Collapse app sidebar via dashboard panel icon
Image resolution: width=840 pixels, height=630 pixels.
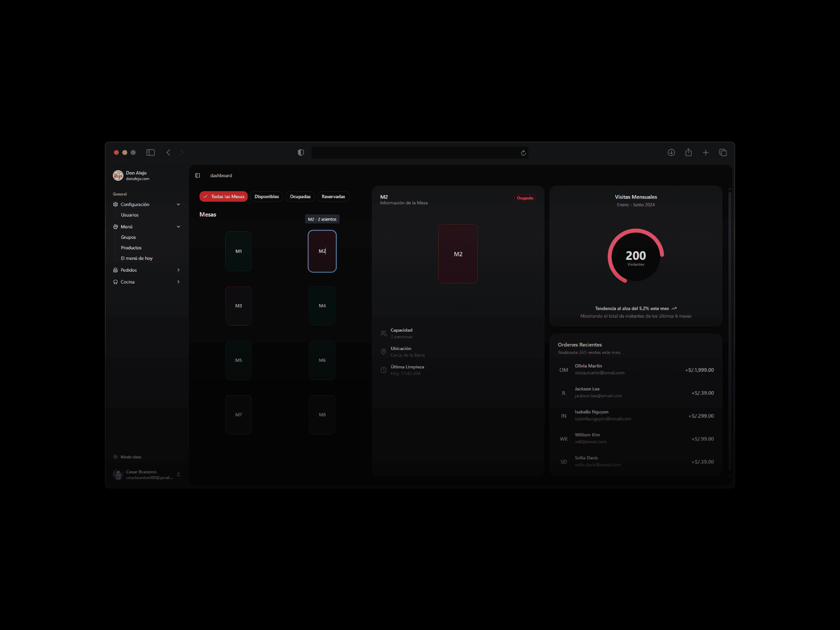coord(198,175)
